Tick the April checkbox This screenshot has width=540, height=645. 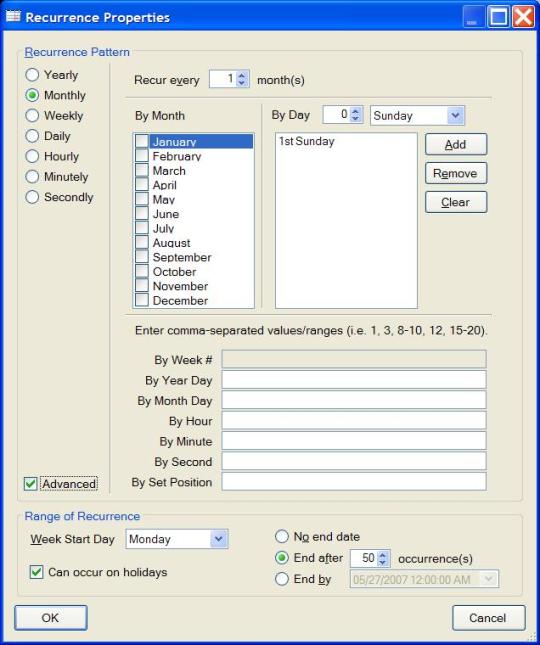point(142,185)
